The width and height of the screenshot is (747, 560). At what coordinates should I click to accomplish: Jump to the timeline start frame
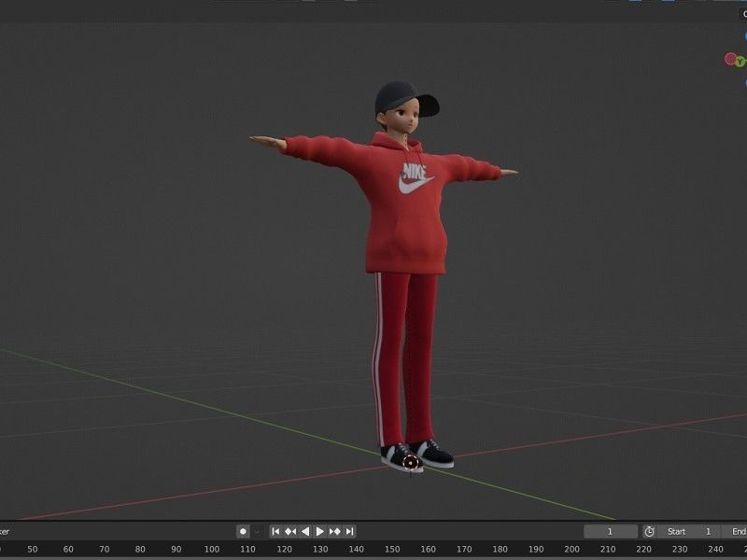pyautogui.click(x=275, y=531)
